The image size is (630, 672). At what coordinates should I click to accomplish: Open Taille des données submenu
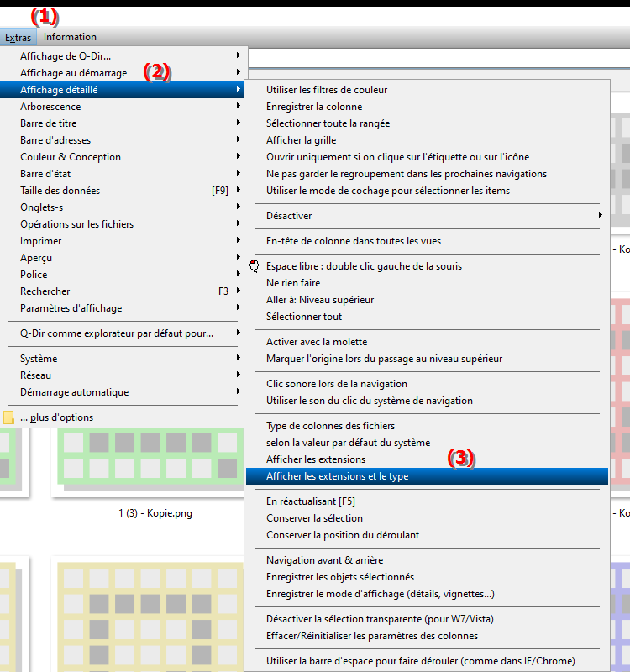point(122,191)
